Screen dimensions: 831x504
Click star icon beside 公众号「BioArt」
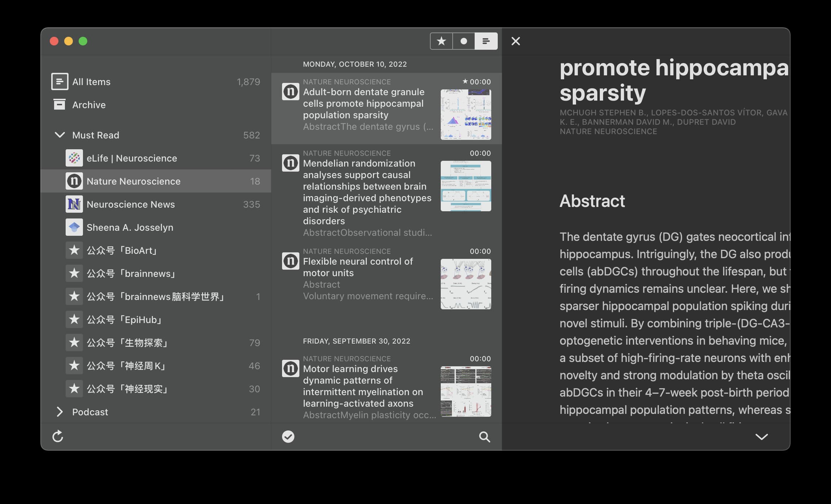click(x=74, y=250)
